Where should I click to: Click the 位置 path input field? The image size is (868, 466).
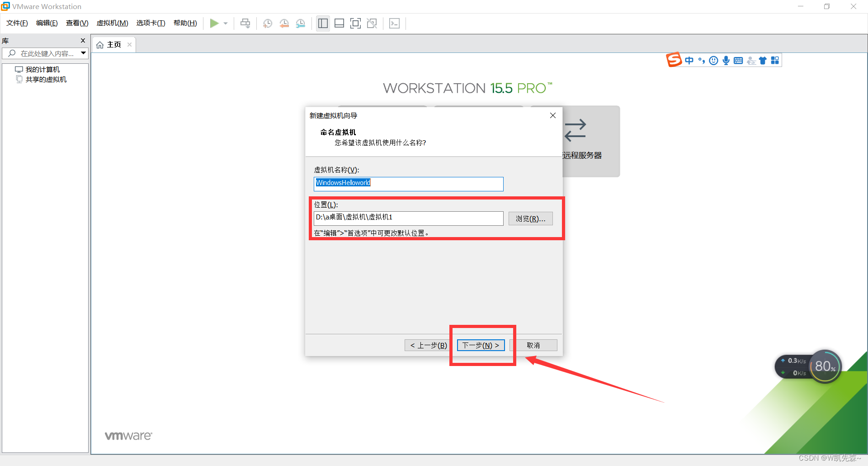(409, 218)
